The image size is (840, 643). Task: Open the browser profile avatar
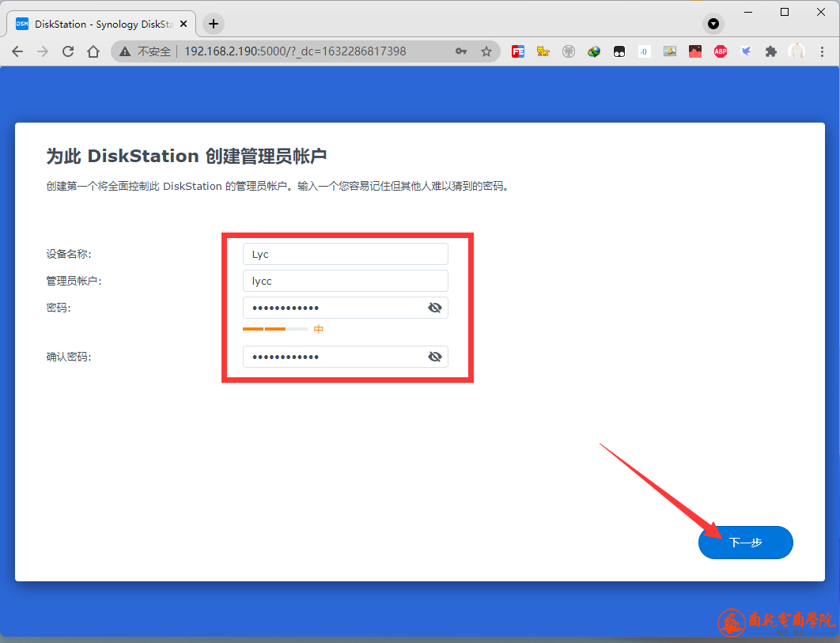(796, 51)
